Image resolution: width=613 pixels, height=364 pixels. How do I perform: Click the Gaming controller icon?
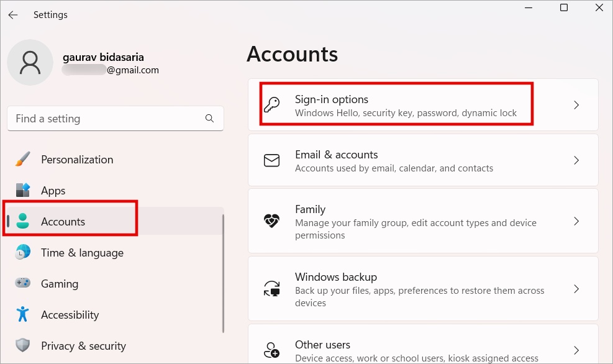23,283
